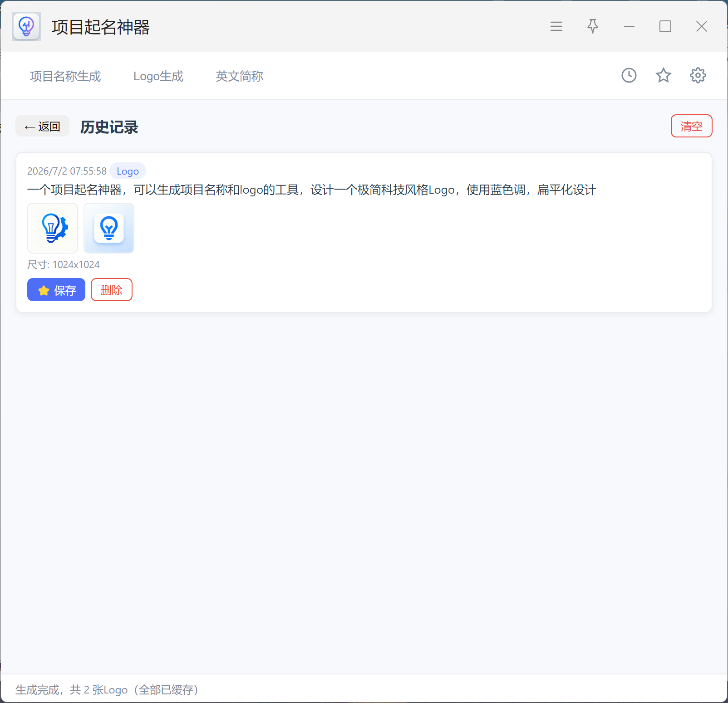Switch to Logo生成 tab
The width and height of the screenshot is (728, 703).
[158, 76]
